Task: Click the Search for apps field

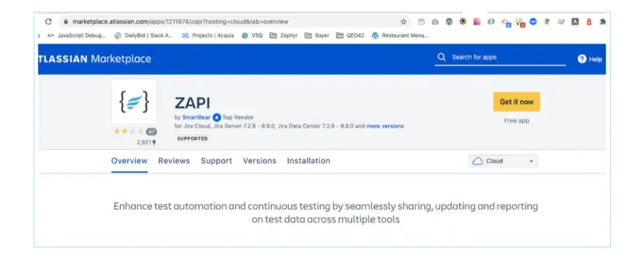Action: (x=500, y=58)
